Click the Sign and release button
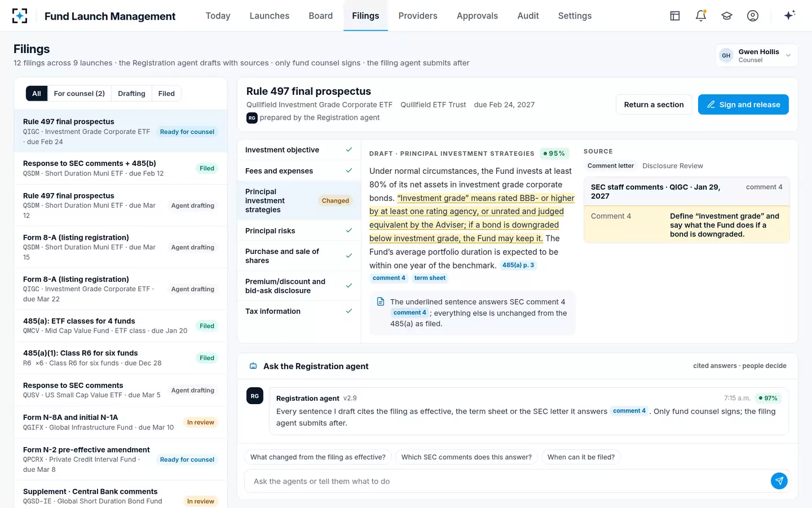812x508 pixels. point(743,104)
